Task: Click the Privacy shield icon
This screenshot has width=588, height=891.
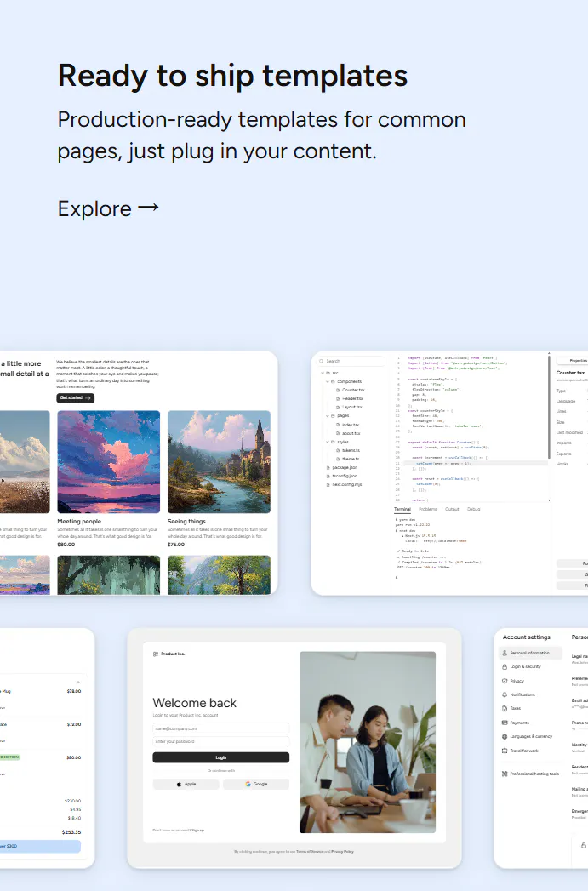Action: [505, 681]
